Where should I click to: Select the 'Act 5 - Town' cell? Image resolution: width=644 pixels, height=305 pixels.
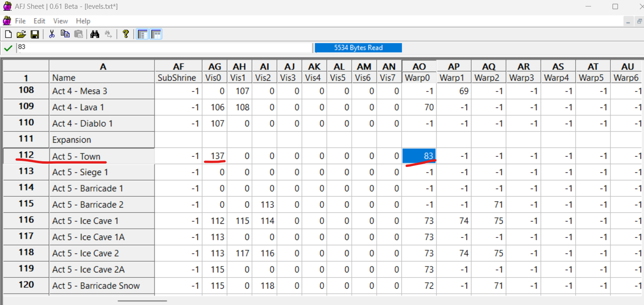(x=102, y=156)
